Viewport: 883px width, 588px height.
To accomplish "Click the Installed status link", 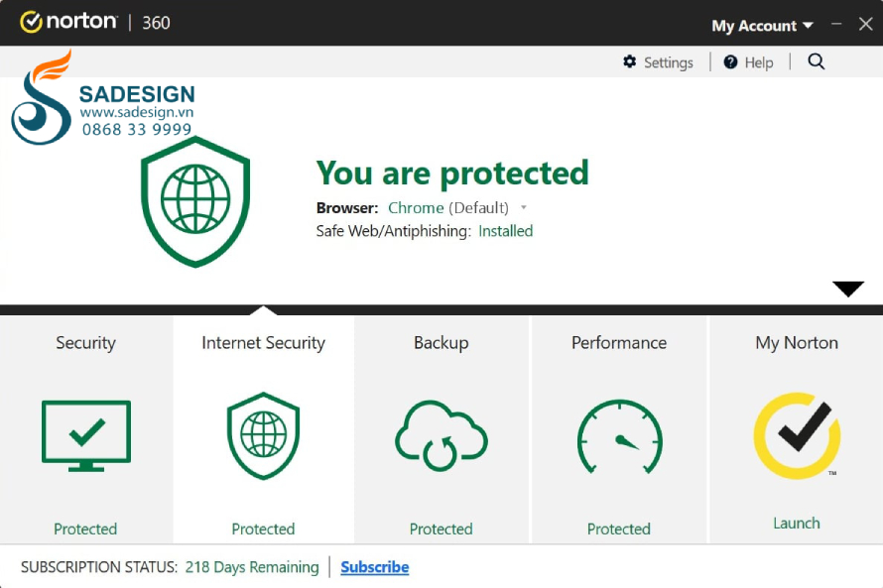I will [505, 231].
